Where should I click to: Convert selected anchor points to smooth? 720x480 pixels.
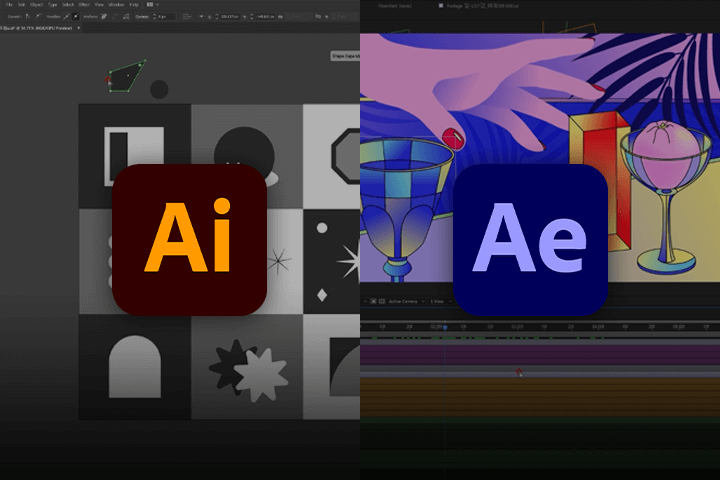39,17
